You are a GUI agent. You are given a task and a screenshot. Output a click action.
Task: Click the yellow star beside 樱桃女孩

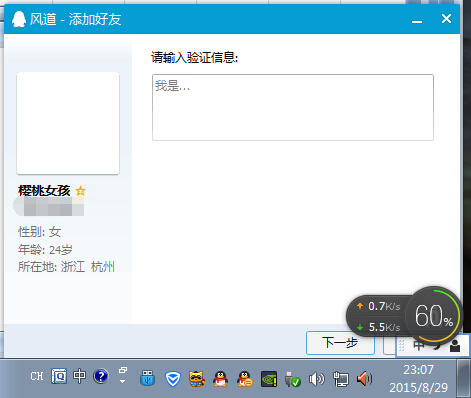pyautogui.click(x=80, y=191)
